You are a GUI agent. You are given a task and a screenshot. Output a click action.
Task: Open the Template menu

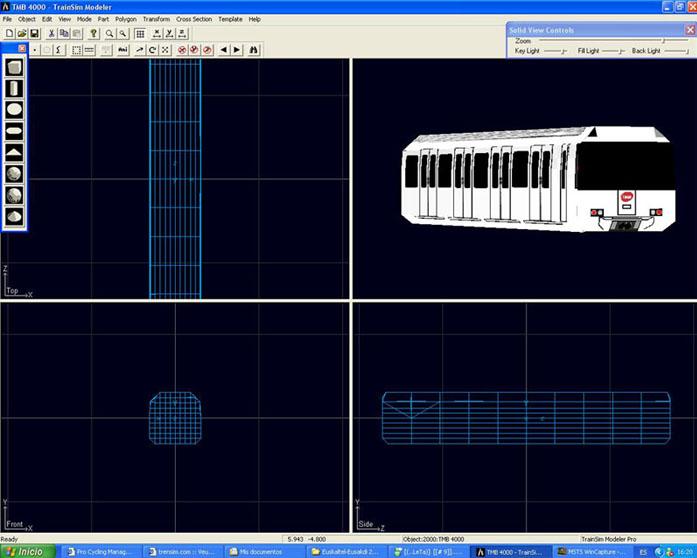[x=230, y=19]
